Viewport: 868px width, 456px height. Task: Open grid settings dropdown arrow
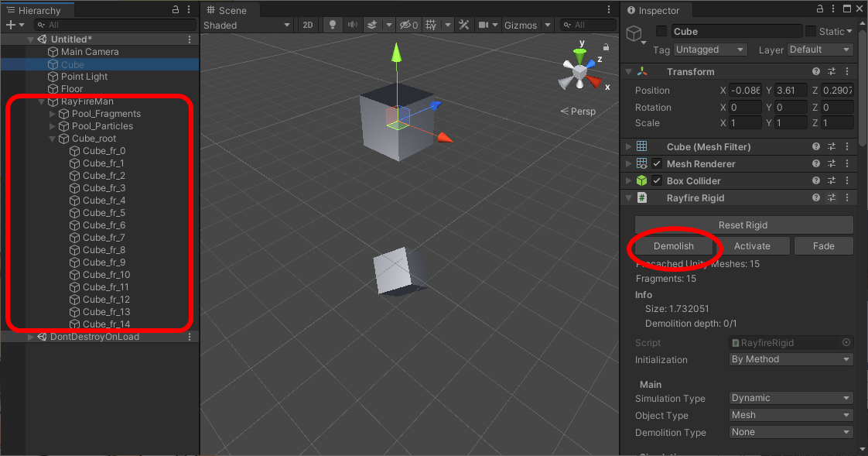coord(447,25)
